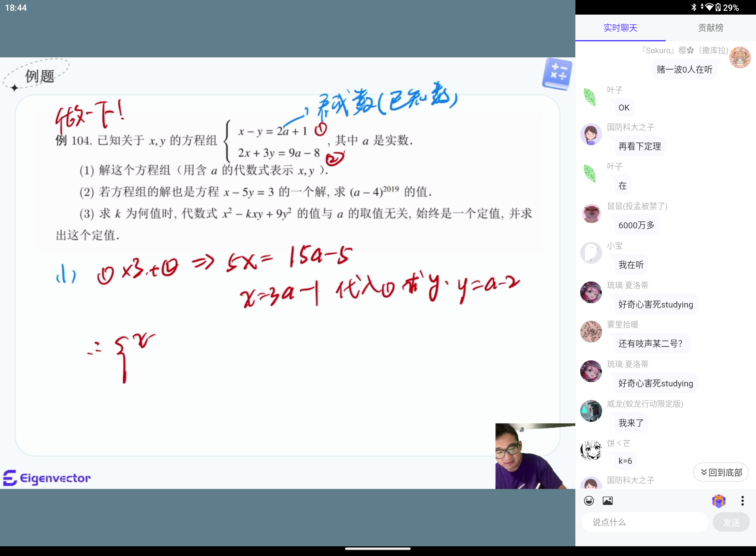
Task: Open avatar of 威龙(蛟龙行动限定版)
Action: (x=591, y=411)
